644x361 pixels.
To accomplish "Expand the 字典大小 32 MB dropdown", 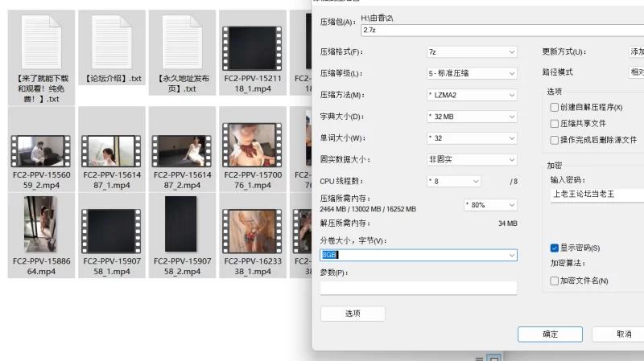I will tap(472, 117).
